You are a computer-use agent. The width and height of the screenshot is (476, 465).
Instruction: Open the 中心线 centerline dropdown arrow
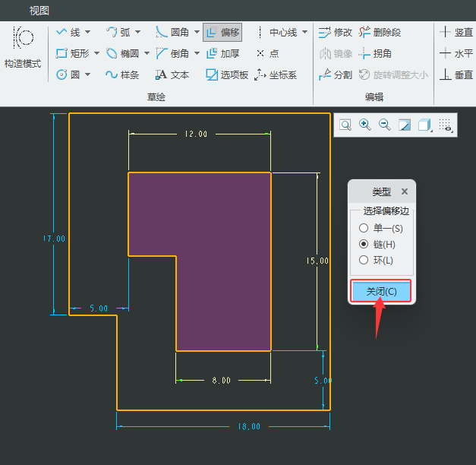point(304,32)
